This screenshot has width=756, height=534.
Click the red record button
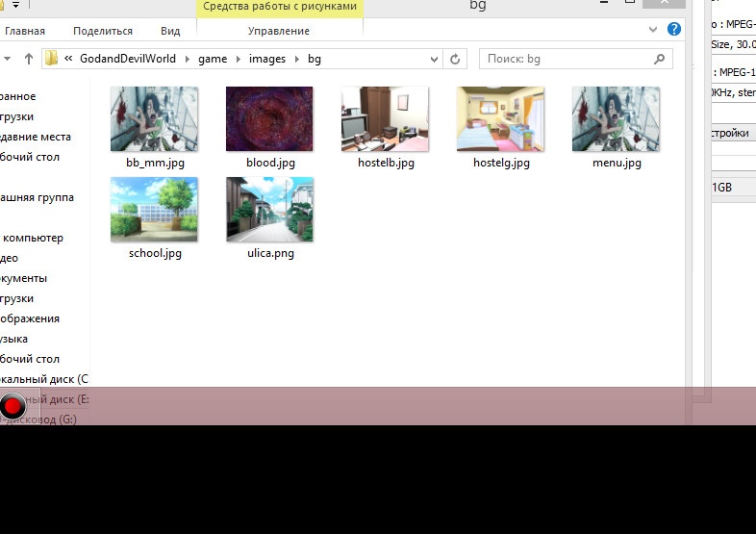(13, 407)
